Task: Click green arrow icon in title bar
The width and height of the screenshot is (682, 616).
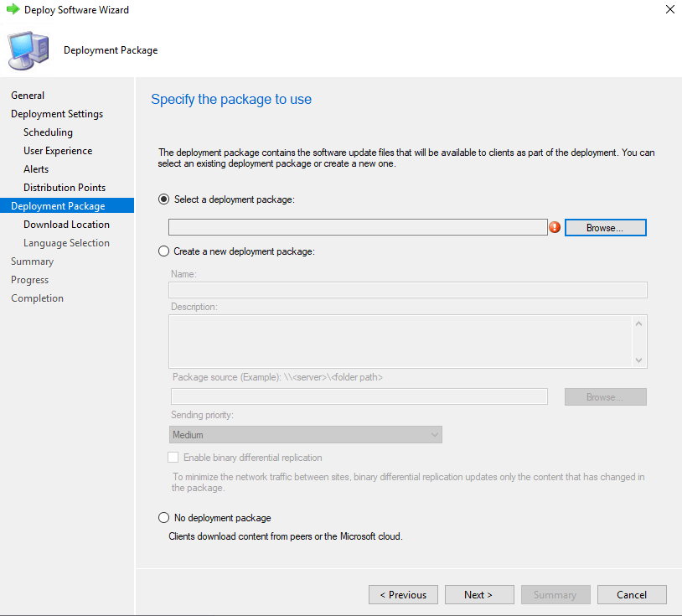Action: pos(13,10)
